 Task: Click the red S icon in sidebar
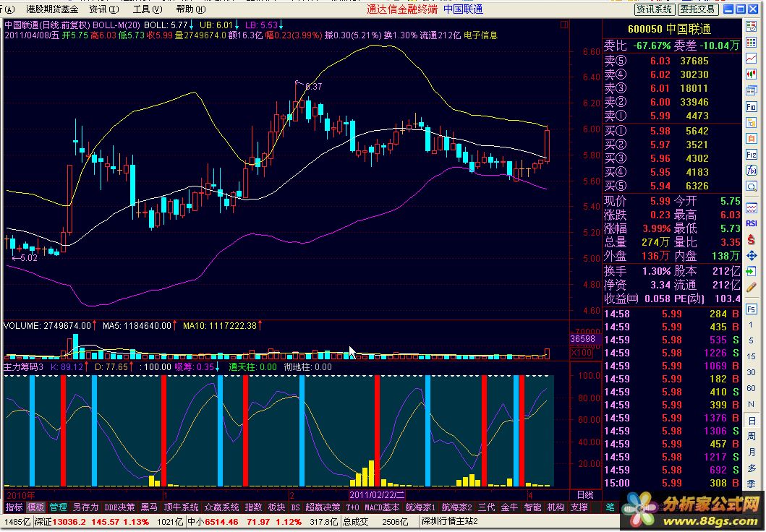click(752, 239)
